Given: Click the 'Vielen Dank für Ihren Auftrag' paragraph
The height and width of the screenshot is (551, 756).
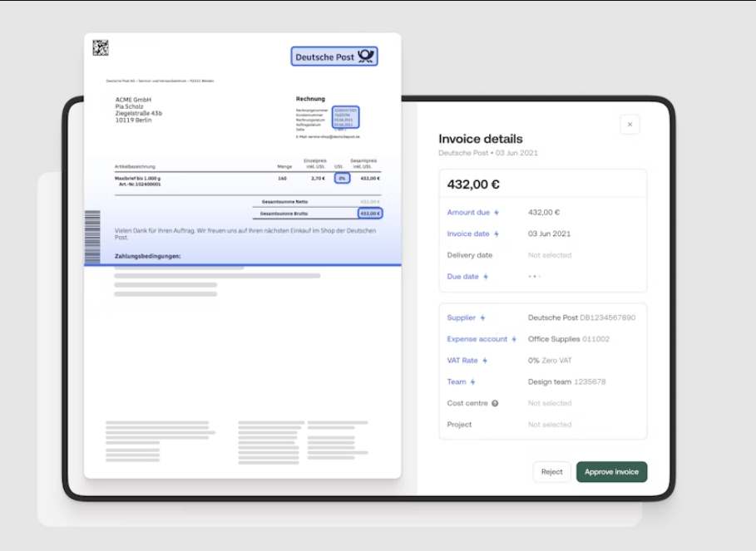Looking at the screenshot, I should pos(245,234).
